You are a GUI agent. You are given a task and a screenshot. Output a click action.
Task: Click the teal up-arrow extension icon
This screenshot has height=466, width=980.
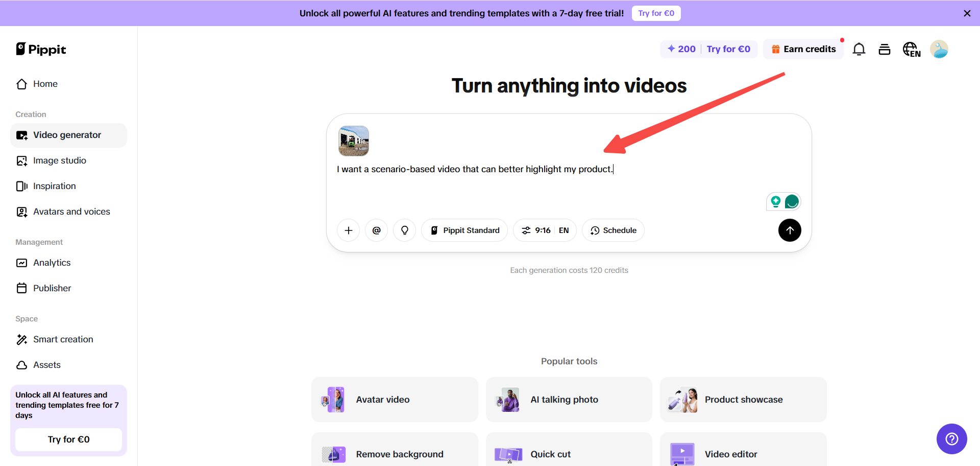pyautogui.click(x=776, y=202)
